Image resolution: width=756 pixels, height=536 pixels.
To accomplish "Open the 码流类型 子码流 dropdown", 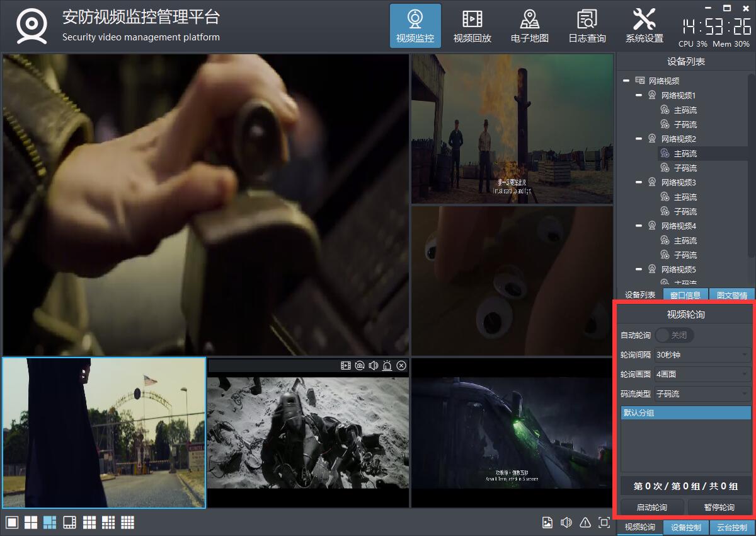I will [x=702, y=394].
